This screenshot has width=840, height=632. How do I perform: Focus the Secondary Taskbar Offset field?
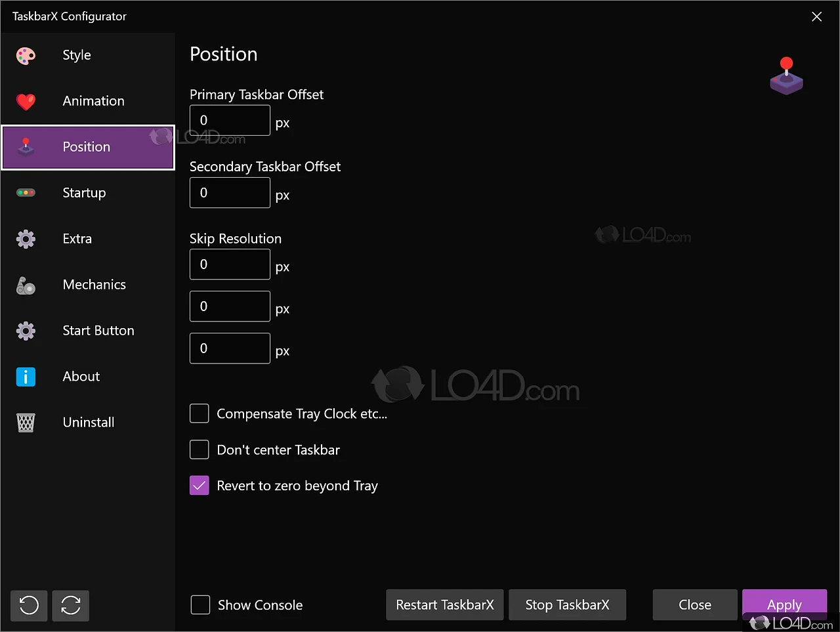click(230, 192)
